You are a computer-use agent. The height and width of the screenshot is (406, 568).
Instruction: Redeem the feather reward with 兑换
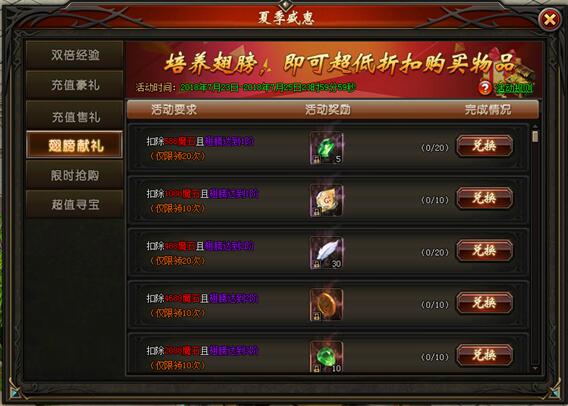click(485, 251)
